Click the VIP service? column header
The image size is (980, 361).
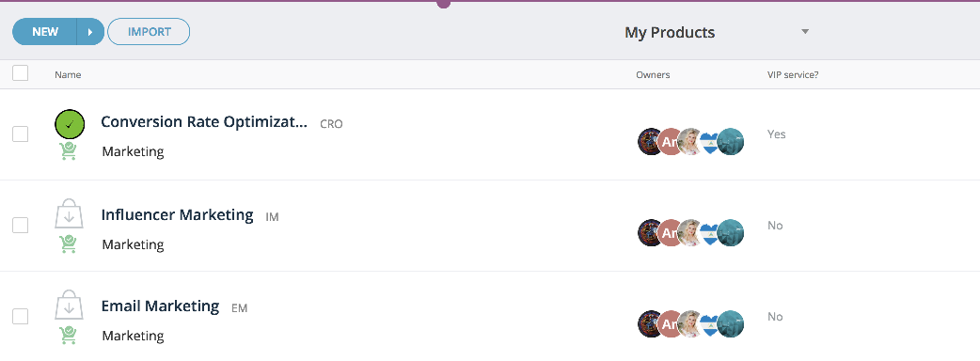(x=793, y=75)
